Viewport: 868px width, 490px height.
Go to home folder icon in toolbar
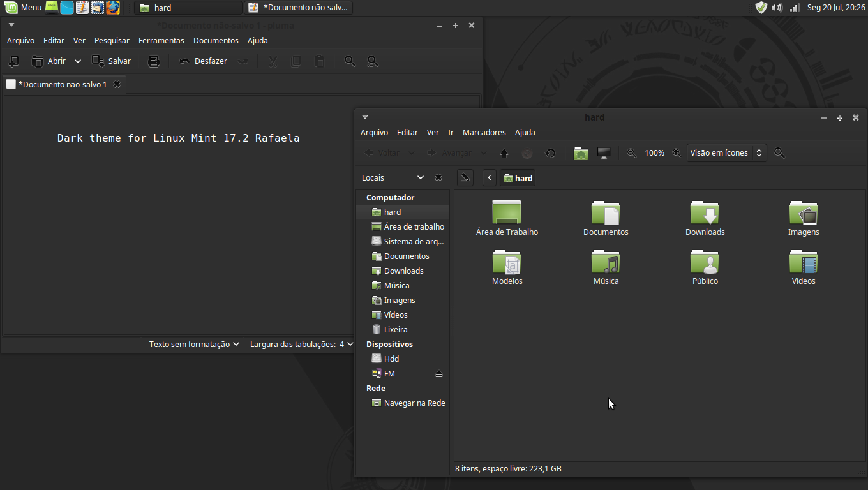point(580,153)
